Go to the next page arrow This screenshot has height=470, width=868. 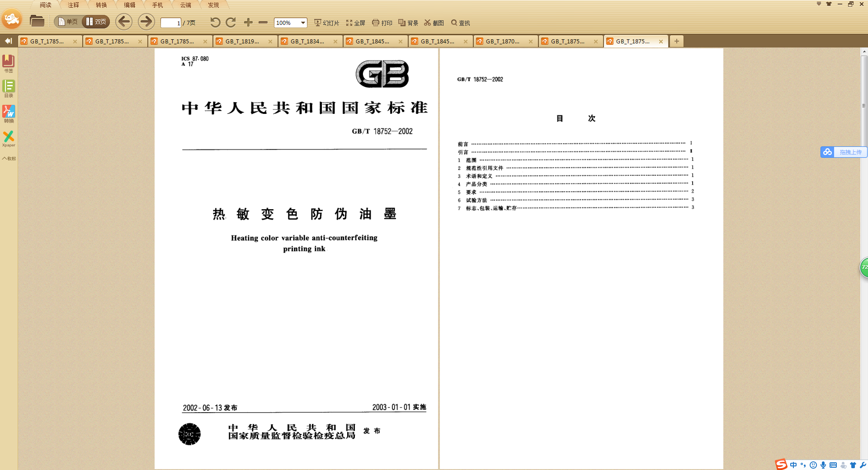click(146, 22)
